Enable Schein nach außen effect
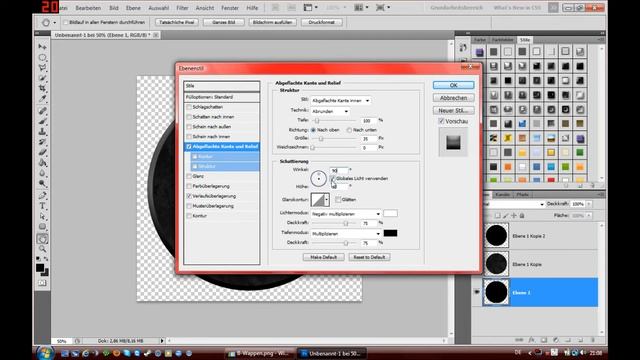The image size is (640, 360). point(189,127)
